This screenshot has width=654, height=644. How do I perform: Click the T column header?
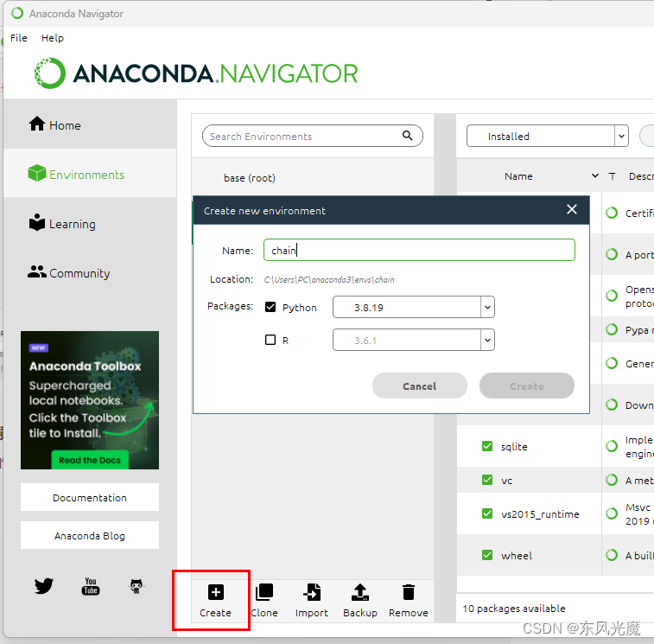point(612,176)
